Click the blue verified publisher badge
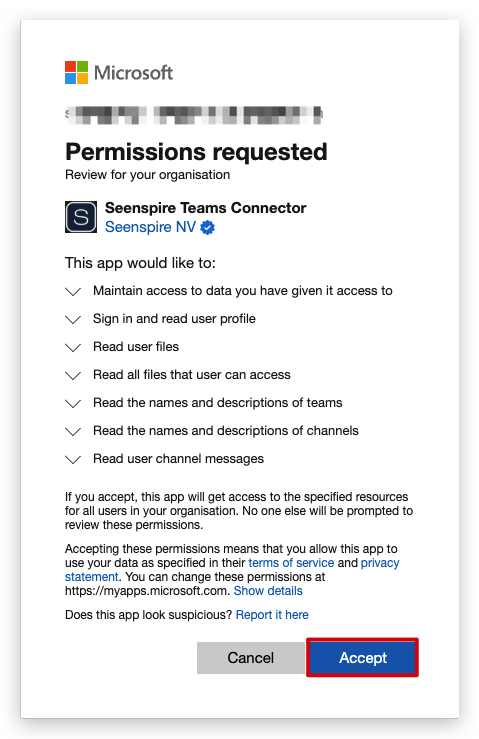Screen dimensions: 479x739 click(x=207, y=228)
